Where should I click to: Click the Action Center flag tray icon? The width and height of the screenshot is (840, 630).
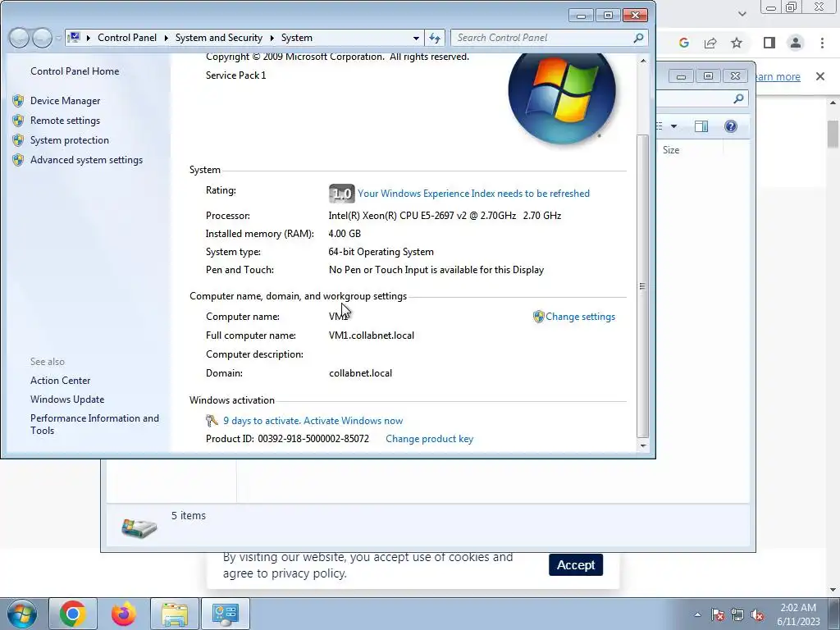click(x=717, y=614)
